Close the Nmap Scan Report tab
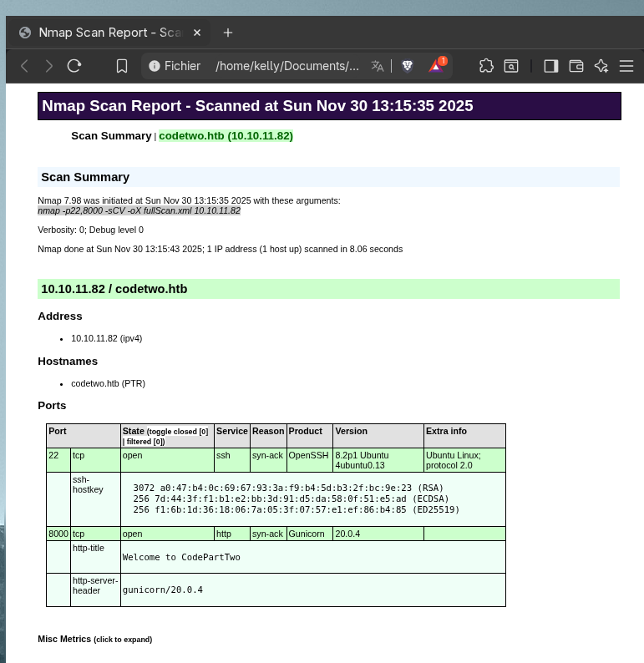The image size is (644, 663). 197,33
